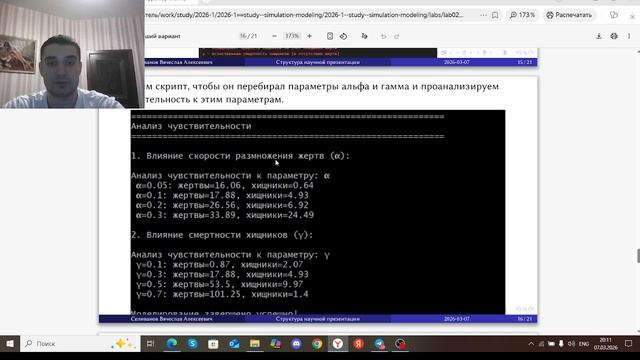This screenshot has width=640, height=360.
Task: Open Skype from the taskbar
Action: click(x=193, y=344)
